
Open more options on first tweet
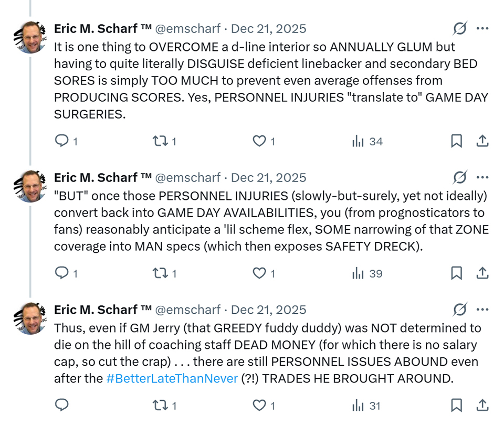pyautogui.click(x=482, y=29)
